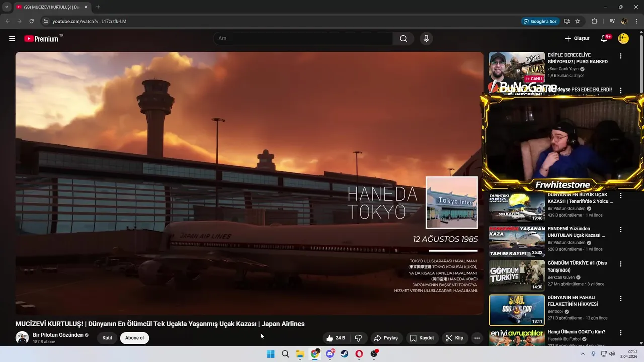Open the Bir Pilotun Gözünden channel avatar
This screenshot has width=644, height=362.
22,338
